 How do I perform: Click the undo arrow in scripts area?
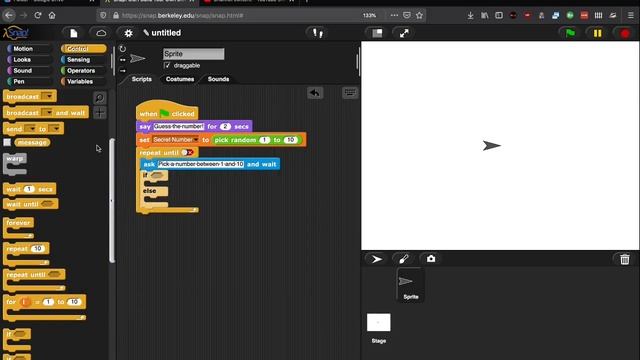point(315,93)
